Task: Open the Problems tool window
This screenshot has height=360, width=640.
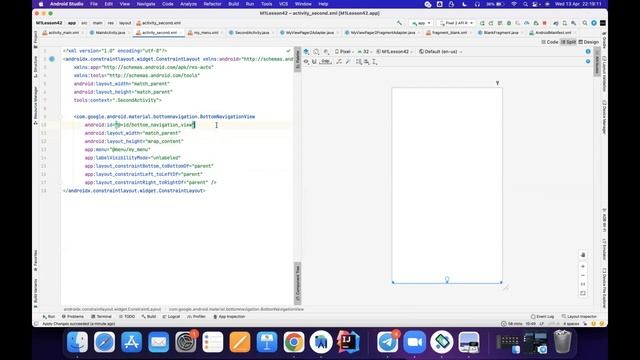Action: tap(73, 316)
